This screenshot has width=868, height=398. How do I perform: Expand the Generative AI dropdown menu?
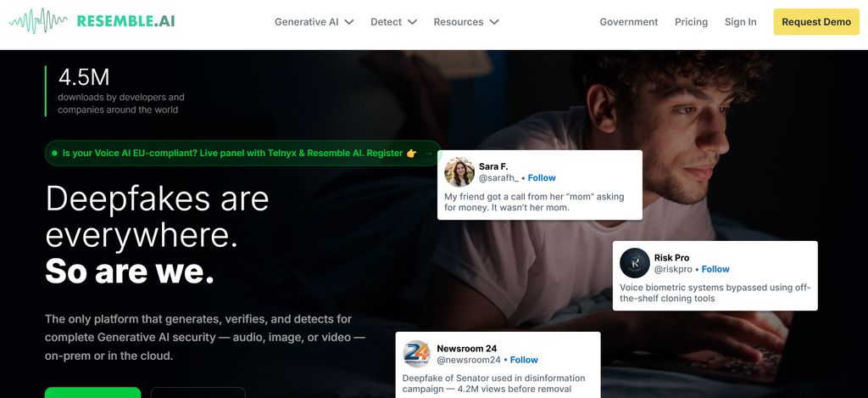pos(314,22)
